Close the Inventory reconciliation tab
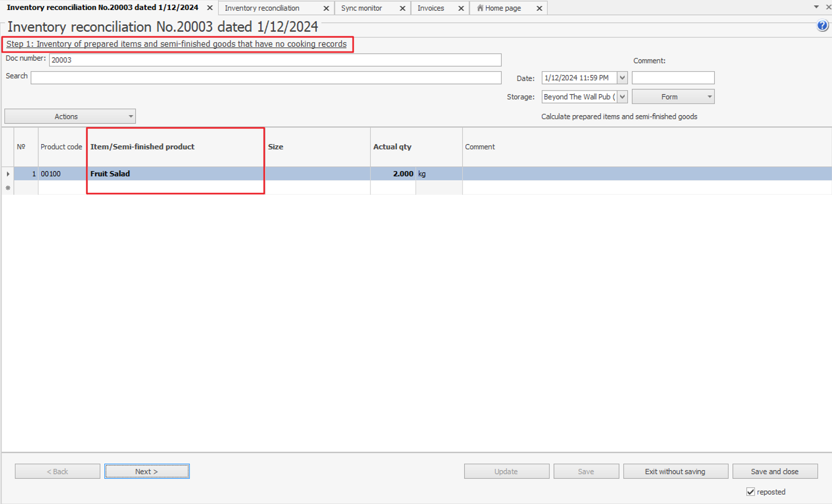 pyautogui.click(x=326, y=8)
